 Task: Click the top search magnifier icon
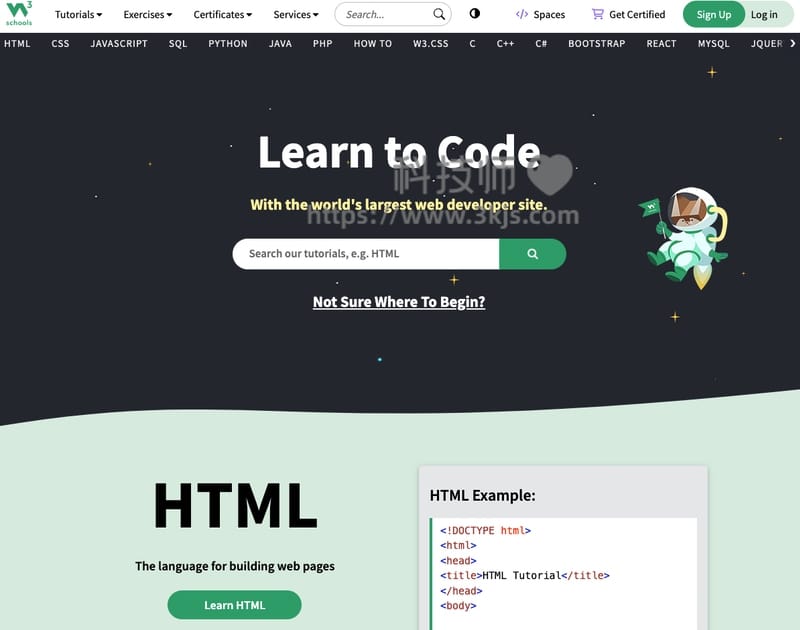coord(439,14)
